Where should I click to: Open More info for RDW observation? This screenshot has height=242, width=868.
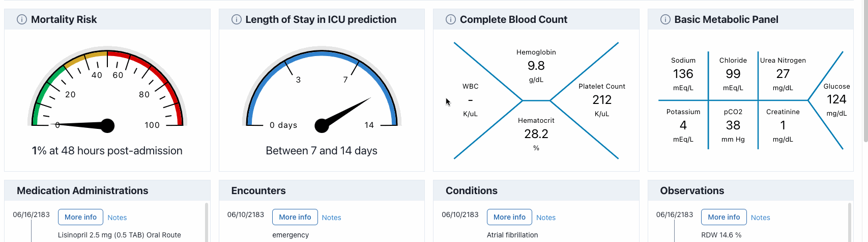[724, 217]
